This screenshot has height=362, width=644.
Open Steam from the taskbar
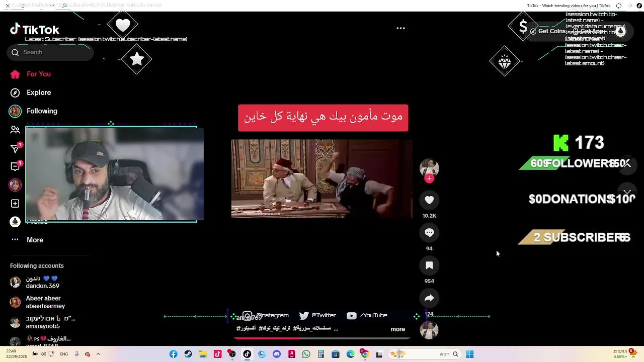pos(188,354)
